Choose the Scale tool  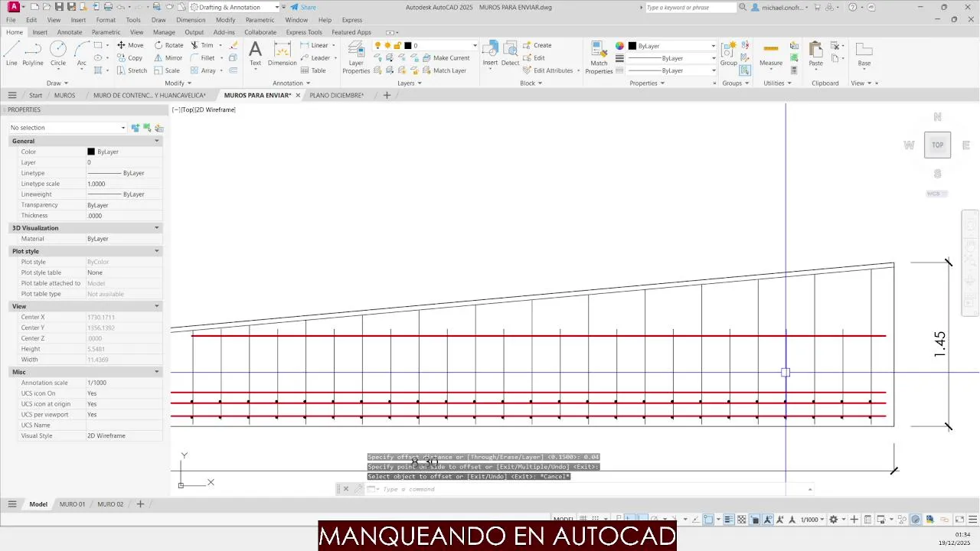click(167, 70)
